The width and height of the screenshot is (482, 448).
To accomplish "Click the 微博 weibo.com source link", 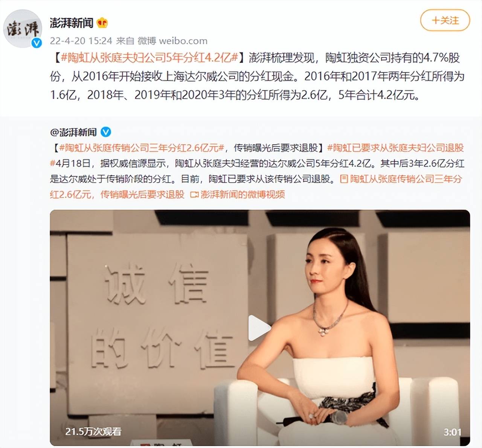I will point(172,41).
